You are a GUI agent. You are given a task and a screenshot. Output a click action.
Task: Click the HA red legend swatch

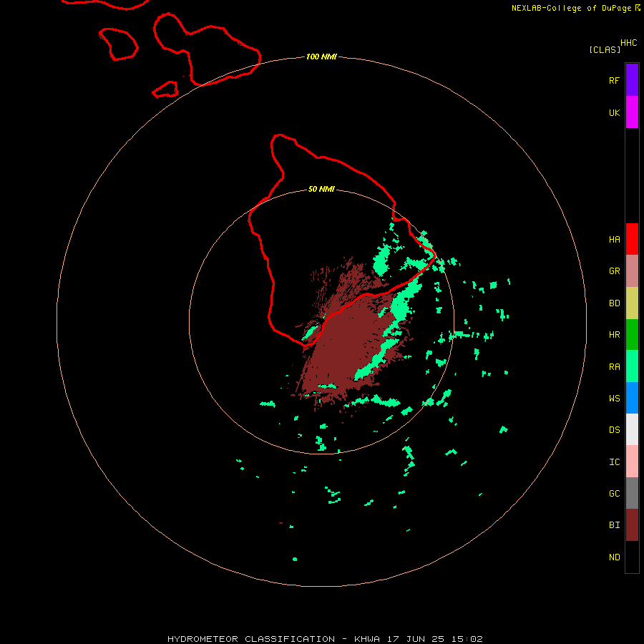point(632,239)
